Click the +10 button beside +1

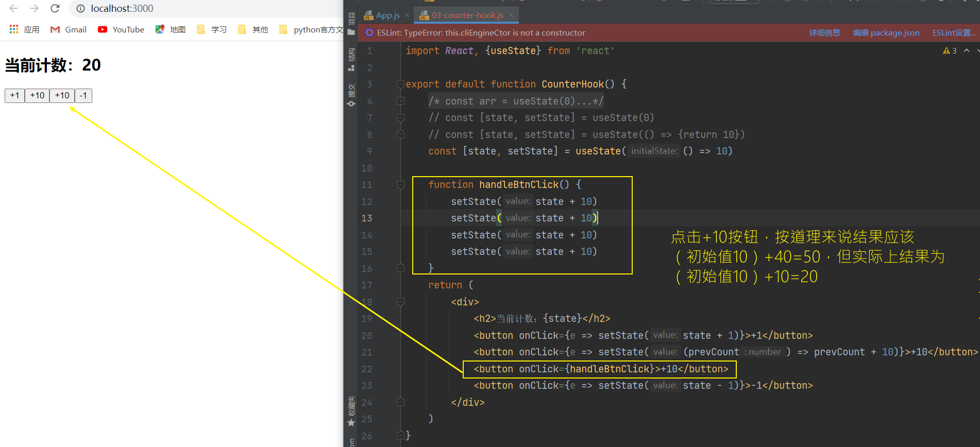37,95
